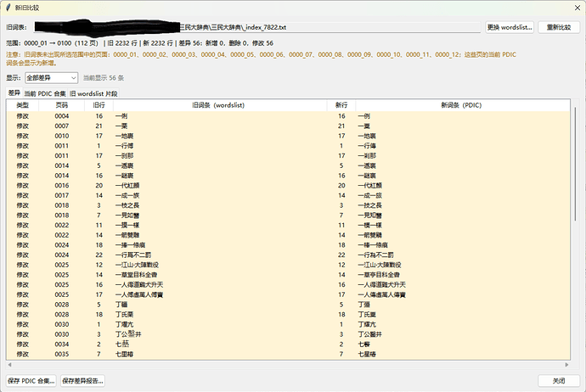The height and width of the screenshot is (392, 586).
Task: Click the feather app icon in title bar
Action: coord(8,8)
